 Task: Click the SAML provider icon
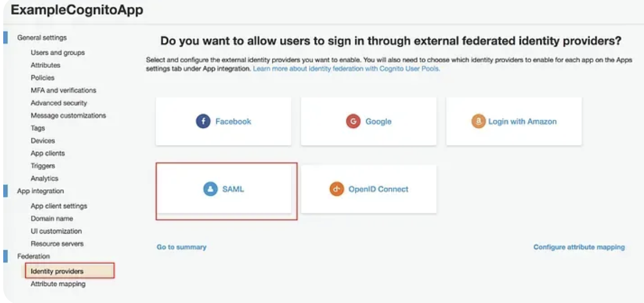pyautogui.click(x=210, y=189)
